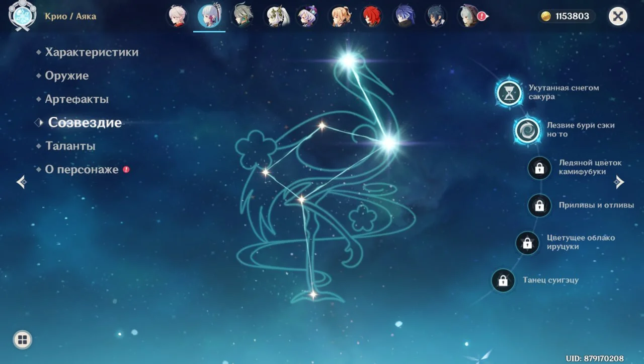Open locked Цветущее облако ируцуки node
This screenshot has height=364, width=644.
pyautogui.click(x=527, y=243)
